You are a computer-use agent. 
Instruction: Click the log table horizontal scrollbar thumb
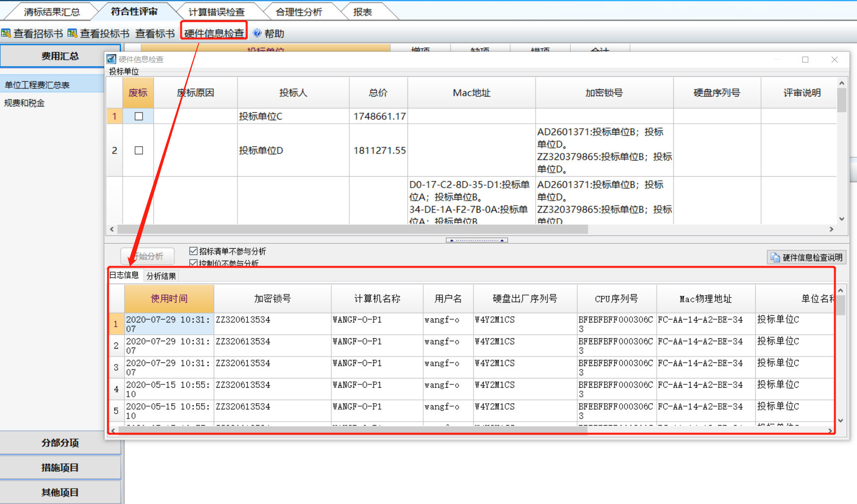(x=353, y=430)
